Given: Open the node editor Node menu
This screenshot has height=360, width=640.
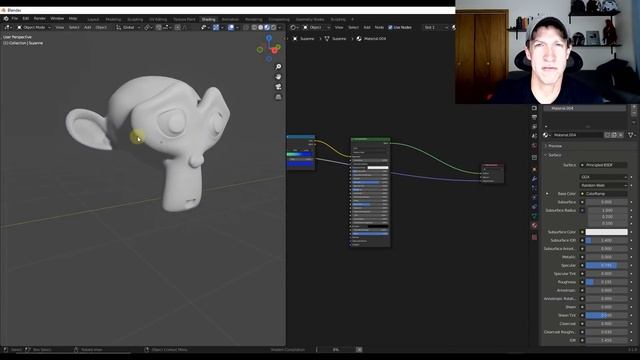Looking at the screenshot, I should [x=379, y=27].
